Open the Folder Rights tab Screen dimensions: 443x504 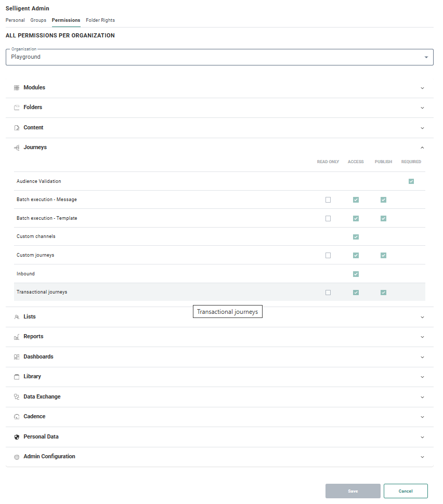tap(100, 20)
